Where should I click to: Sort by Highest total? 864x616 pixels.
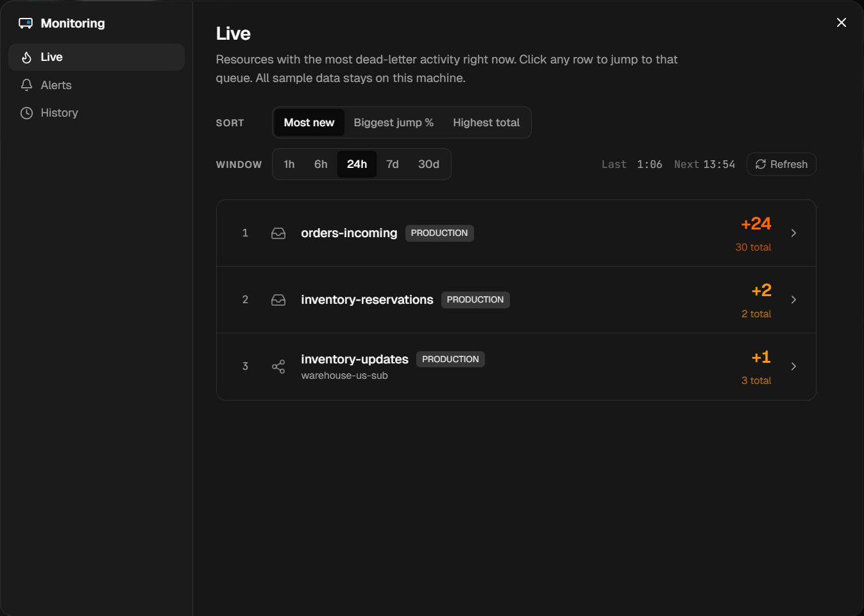click(x=486, y=122)
